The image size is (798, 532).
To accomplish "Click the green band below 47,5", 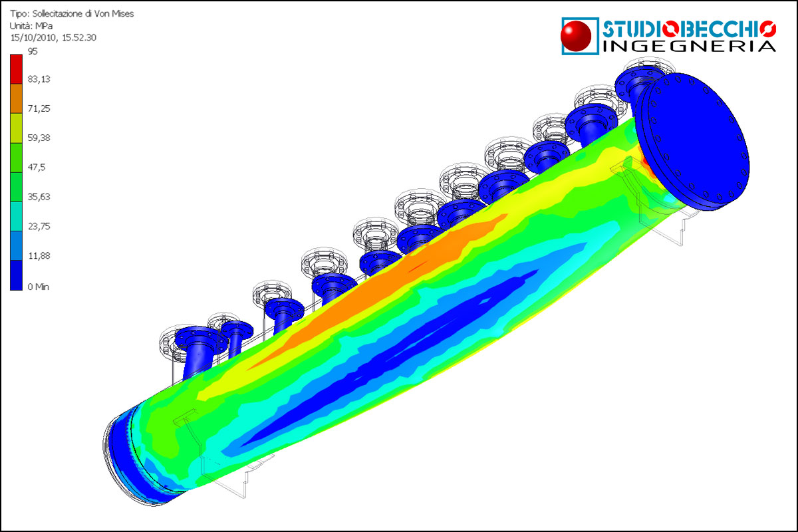I will [x=17, y=186].
